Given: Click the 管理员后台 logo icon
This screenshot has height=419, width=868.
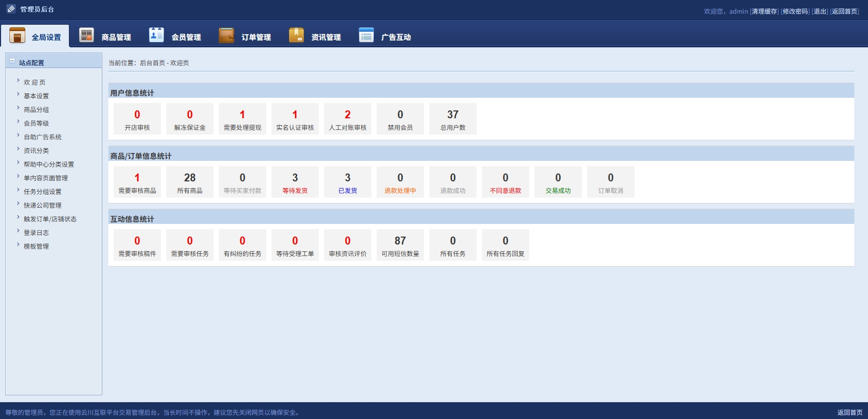Looking at the screenshot, I should (11, 9).
